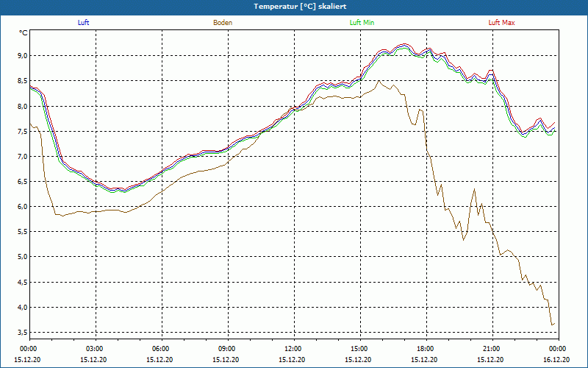Click the °C axis unit label
The height and width of the screenshot is (368, 588).
click(x=24, y=33)
